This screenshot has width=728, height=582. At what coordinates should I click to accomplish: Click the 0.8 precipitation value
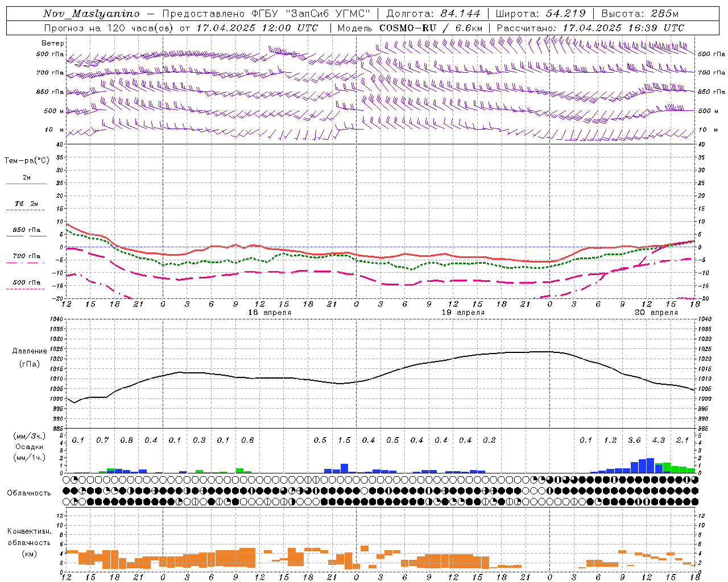[x=127, y=440]
